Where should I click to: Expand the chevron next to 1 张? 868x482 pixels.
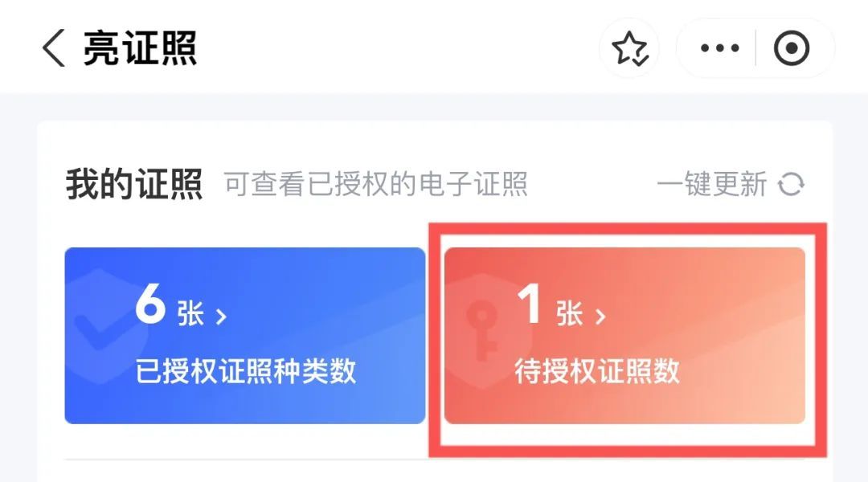click(x=600, y=317)
